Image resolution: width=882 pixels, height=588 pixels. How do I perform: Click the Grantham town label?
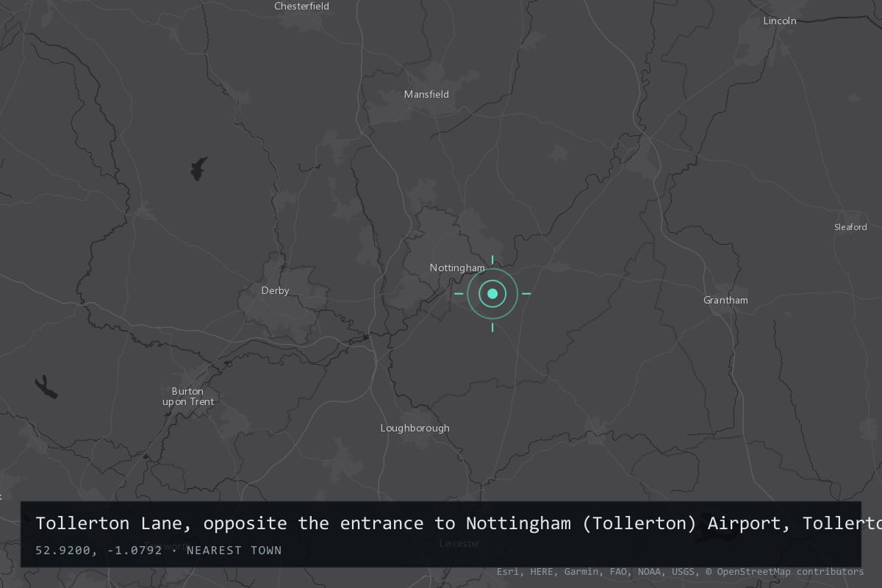click(725, 300)
